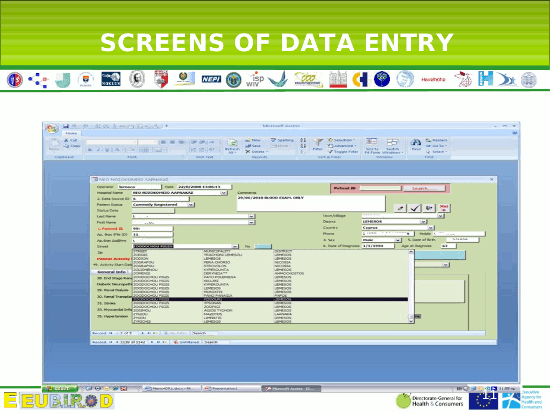Click the Microsoft Access taskbar button
This screenshot has width=550, height=413.
(x=291, y=389)
